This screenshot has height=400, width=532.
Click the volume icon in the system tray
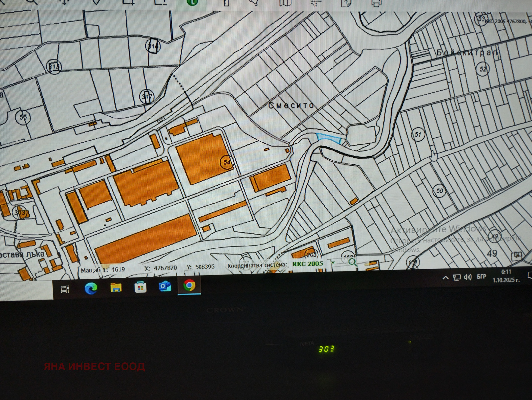click(467, 277)
